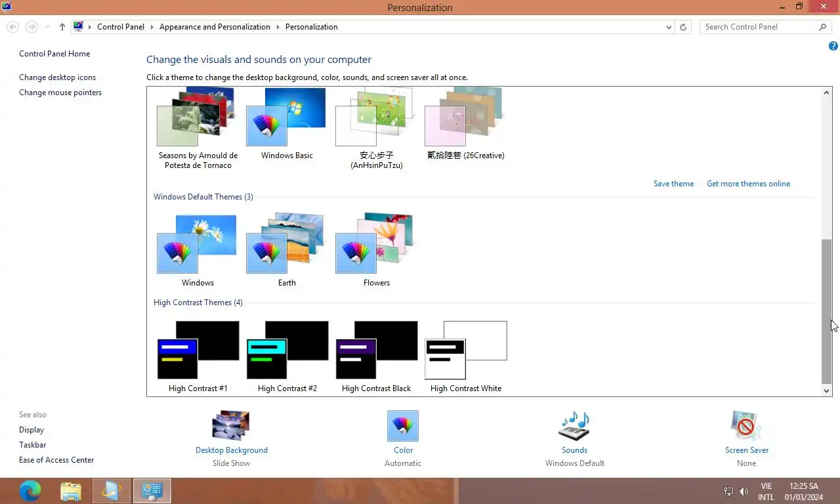This screenshot has height=504, width=840.
Task: Open Help with the question mark icon
Action: tap(833, 46)
